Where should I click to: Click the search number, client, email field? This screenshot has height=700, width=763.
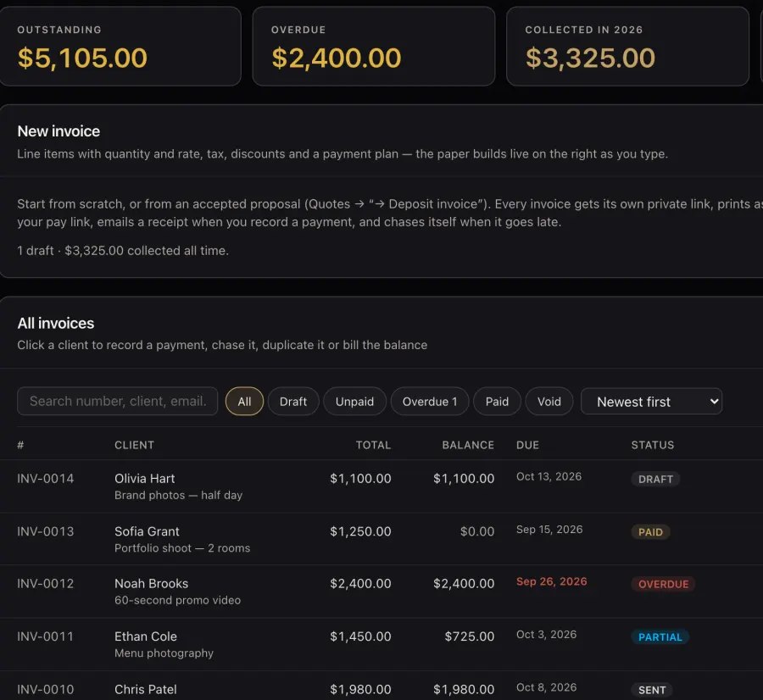(x=117, y=402)
